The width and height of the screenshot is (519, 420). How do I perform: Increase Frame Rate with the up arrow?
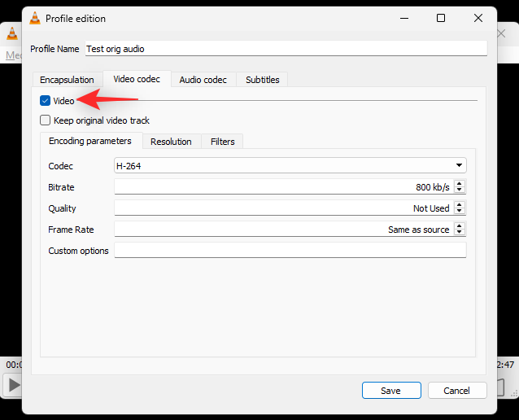click(x=459, y=226)
